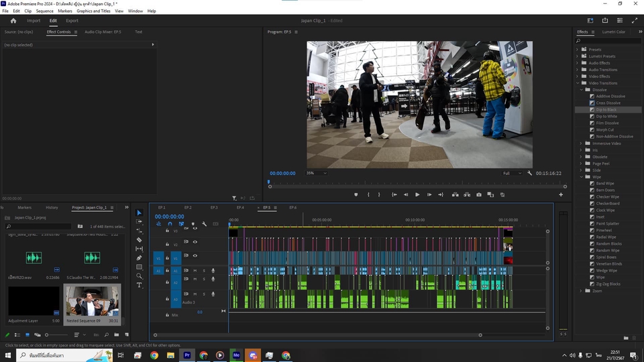Screen dimensions: 644x362
Task: Toggle V2 track output eye icon
Action: [195, 242]
